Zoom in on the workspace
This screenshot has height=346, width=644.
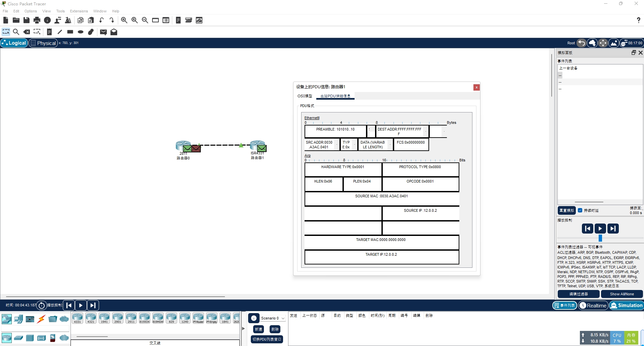click(124, 20)
